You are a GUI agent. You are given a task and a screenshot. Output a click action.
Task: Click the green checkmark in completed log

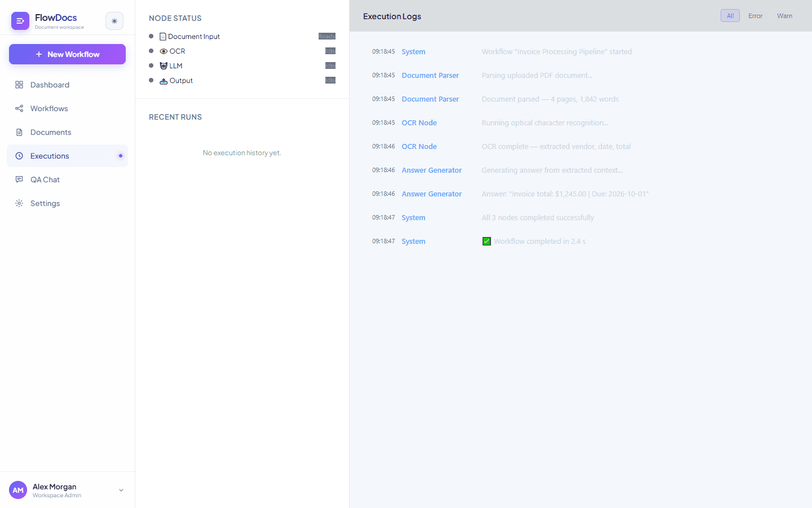[487, 242]
